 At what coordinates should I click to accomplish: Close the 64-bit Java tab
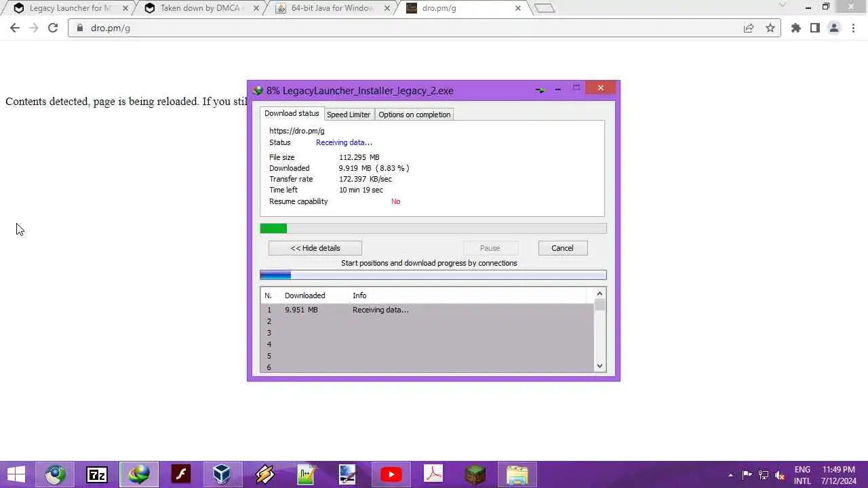[387, 8]
